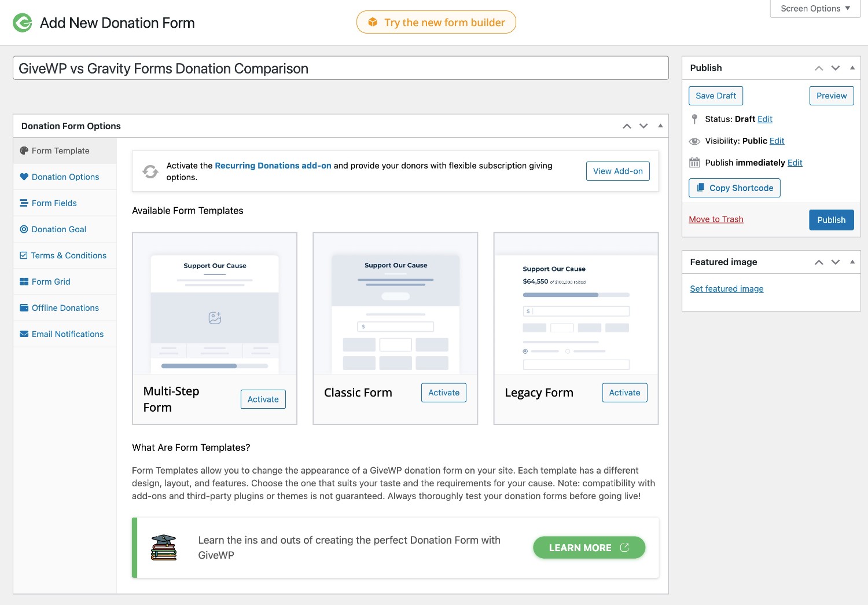868x605 pixels.
Task: Click the lines icon beside Form Fields
Action: (x=24, y=203)
